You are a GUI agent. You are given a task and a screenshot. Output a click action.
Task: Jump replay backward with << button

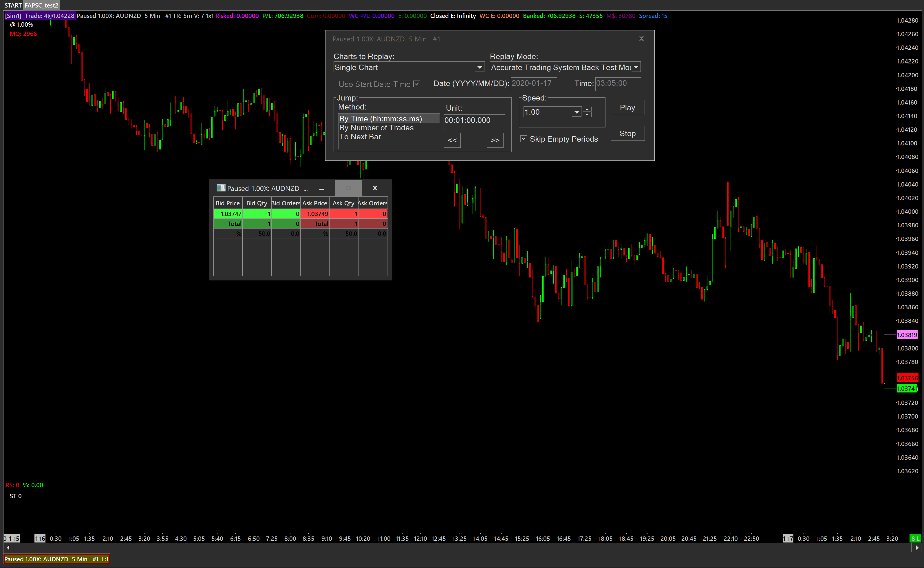coord(452,140)
